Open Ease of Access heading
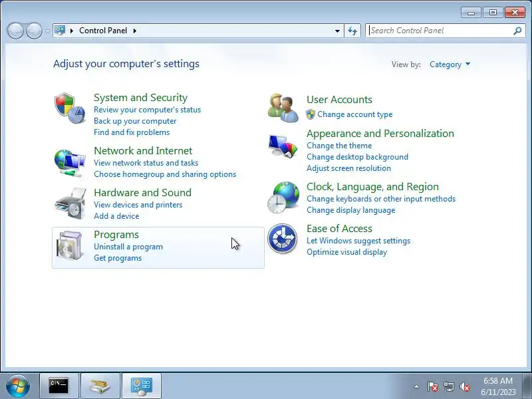Screen dimensions: 532x399 339,228
